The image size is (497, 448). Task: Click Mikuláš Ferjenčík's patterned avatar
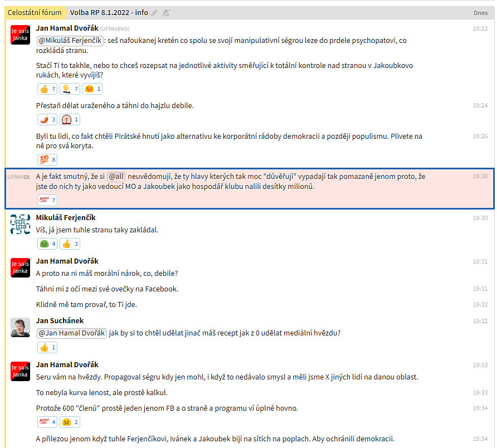pos(20,223)
